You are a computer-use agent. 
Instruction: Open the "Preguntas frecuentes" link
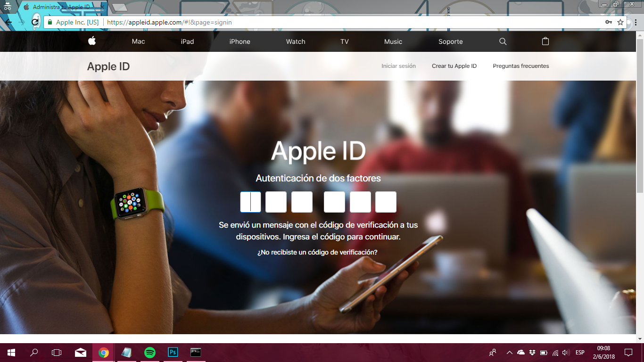point(521,66)
